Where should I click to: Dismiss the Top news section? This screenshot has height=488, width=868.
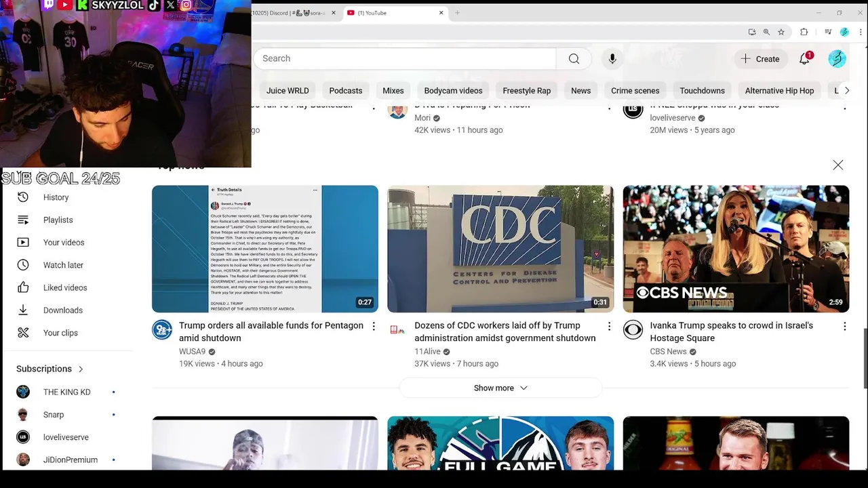click(x=838, y=165)
